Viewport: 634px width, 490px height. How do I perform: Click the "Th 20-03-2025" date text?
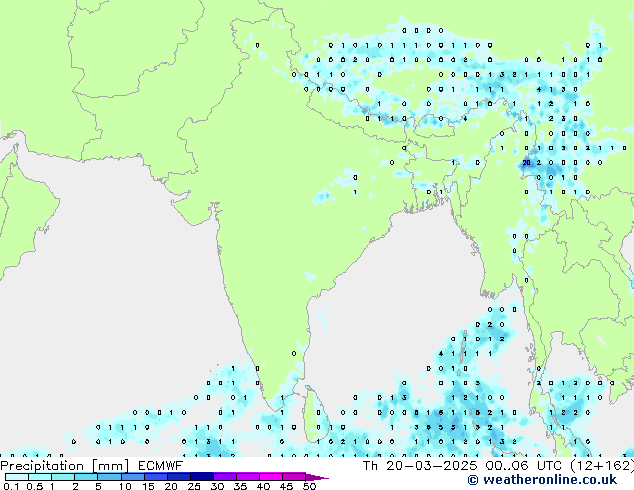pyautogui.click(x=420, y=466)
